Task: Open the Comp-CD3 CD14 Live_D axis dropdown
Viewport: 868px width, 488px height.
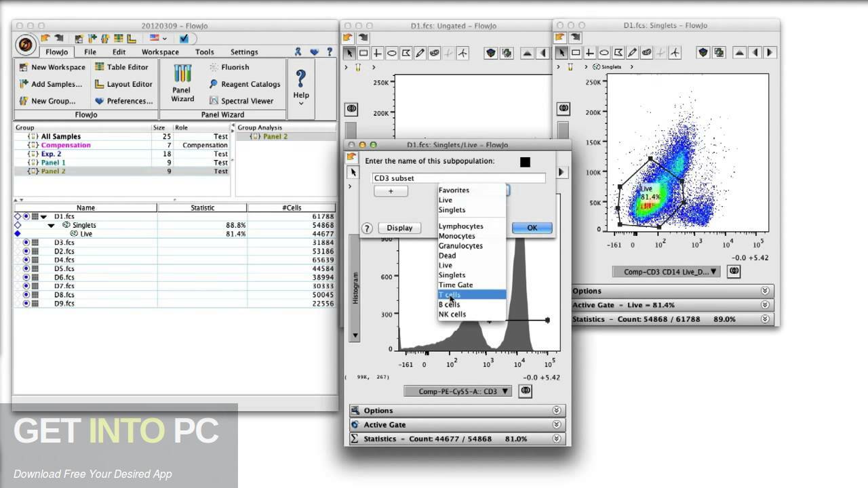Action: (x=668, y=272)
